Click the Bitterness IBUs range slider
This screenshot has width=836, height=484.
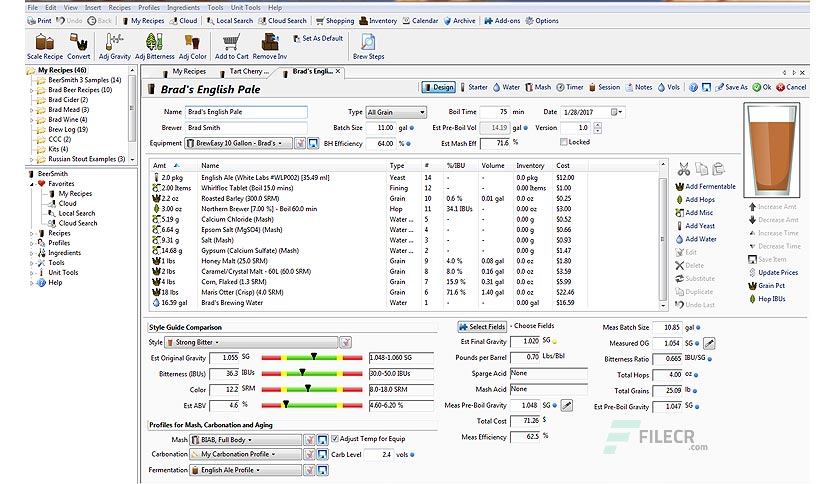click(x=312, y=373)
